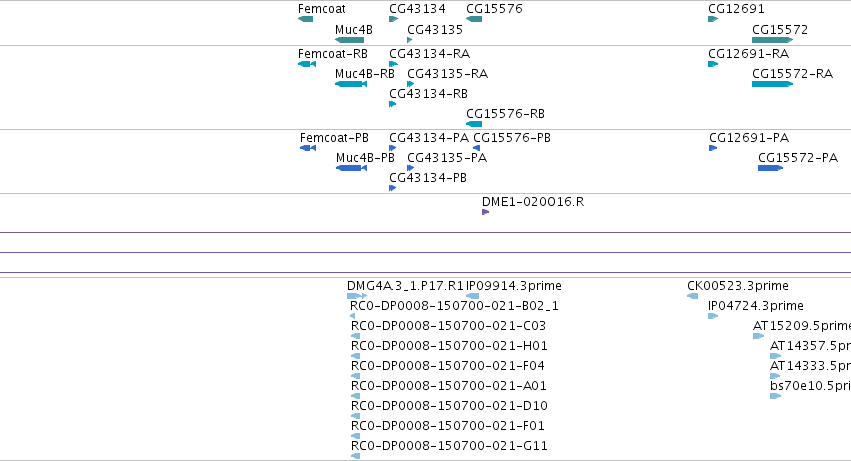Select the Muc4B-PB protein label
Screen dimensions: 851x461
365,157
